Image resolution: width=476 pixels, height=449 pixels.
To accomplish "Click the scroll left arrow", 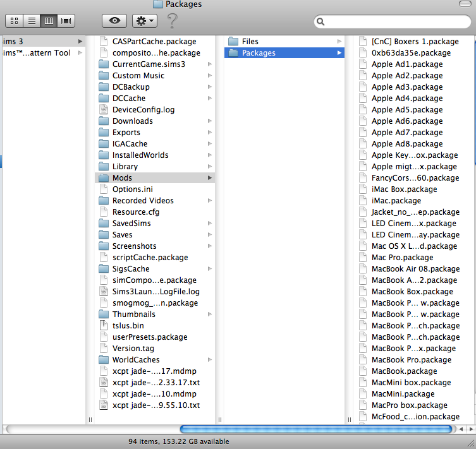I will pyautogui.click(x=461, y=429).
